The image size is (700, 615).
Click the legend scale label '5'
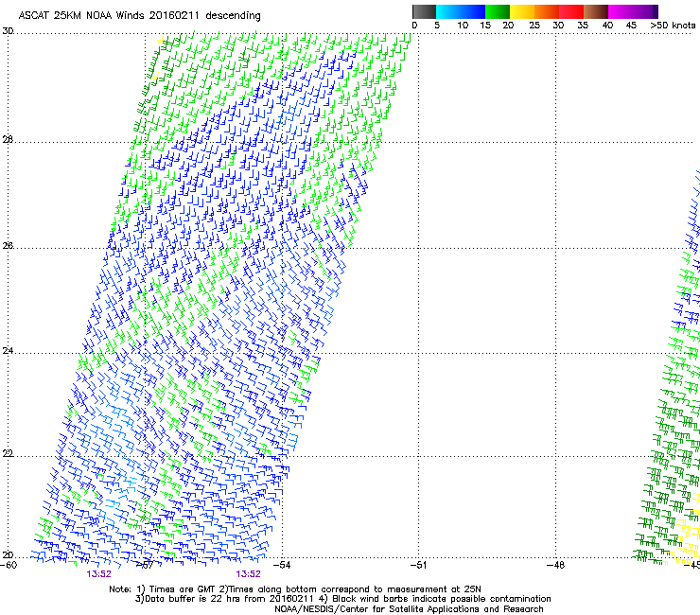(437, 26)
